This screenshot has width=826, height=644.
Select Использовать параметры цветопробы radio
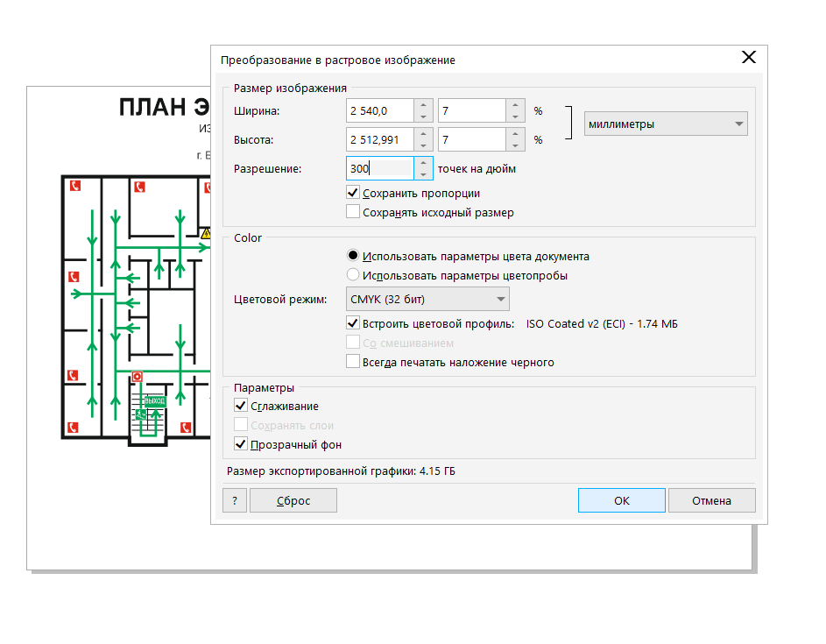(353, 274)
